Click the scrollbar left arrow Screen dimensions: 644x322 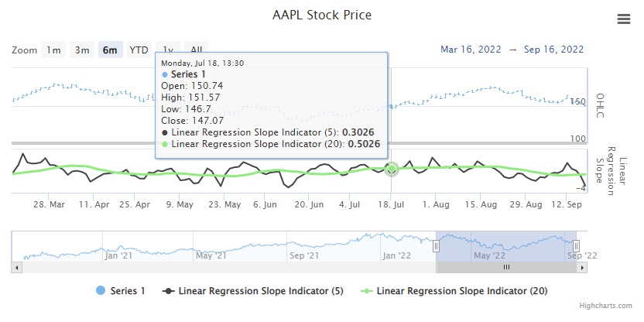16,267
